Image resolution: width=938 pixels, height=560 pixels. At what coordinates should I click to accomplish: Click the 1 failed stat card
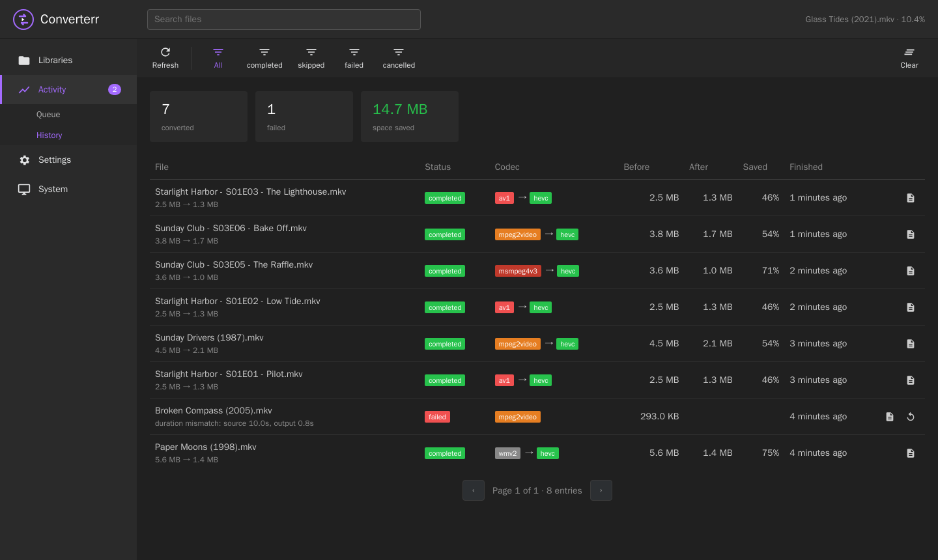(304, 117)
